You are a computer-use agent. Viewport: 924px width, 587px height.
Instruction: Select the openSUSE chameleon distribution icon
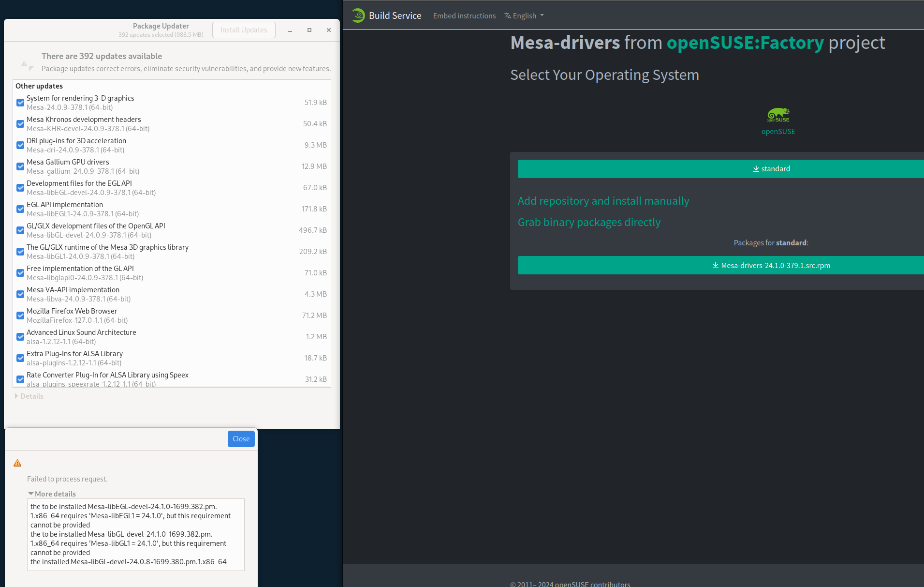point(778,115)
